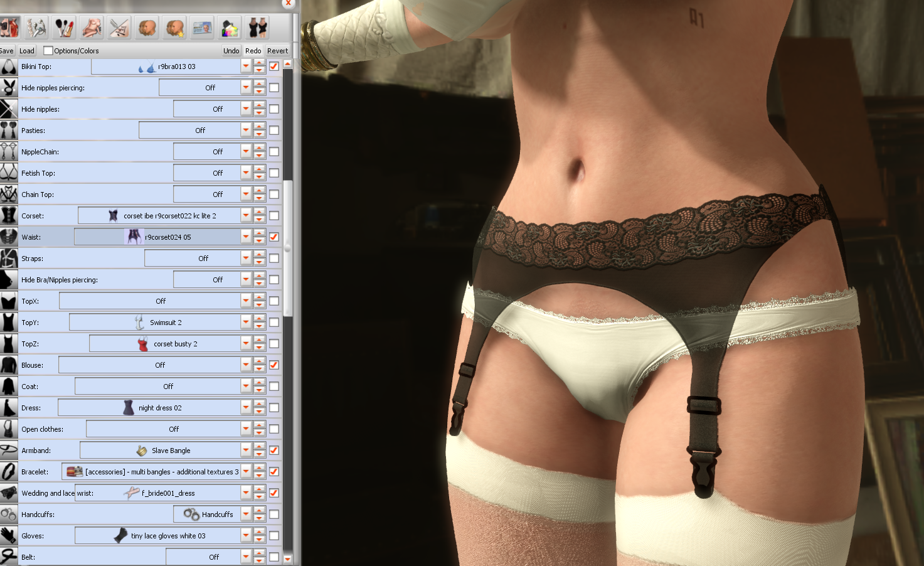Screen dimensions: 924x566
Task: Open the Waist dropdown arrow
Action: click(x=246, y=237)
